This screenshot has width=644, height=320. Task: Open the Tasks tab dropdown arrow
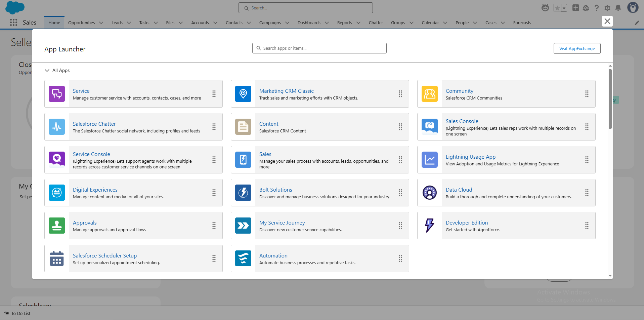coord(156,23)
